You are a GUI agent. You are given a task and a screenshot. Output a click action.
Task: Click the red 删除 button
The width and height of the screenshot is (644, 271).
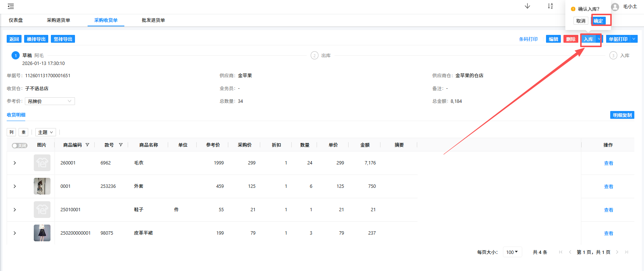coord(571,39)
